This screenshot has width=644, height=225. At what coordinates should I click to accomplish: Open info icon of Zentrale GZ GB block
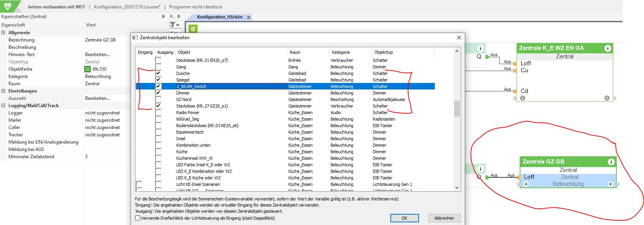pos(611,162)
